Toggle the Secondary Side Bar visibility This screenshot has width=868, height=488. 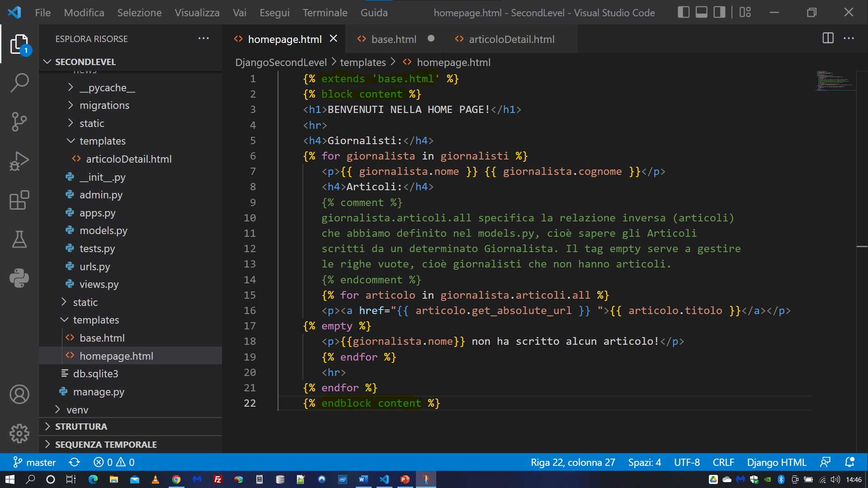(719, 12)
